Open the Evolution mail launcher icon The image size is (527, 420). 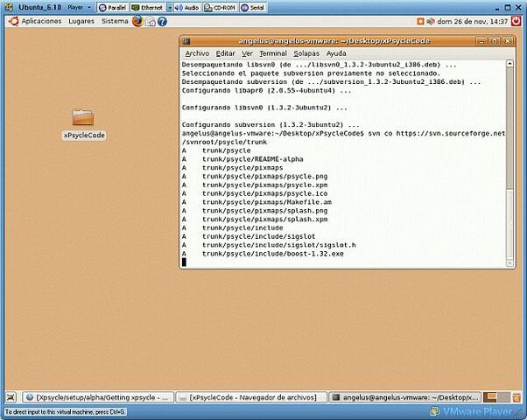[151, 22]
